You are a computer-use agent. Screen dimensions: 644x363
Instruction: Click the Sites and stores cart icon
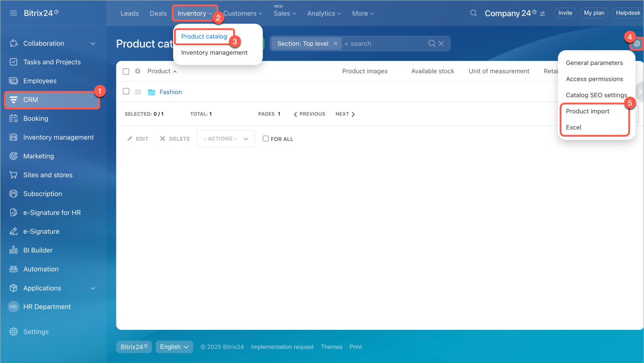coord(14,175)
